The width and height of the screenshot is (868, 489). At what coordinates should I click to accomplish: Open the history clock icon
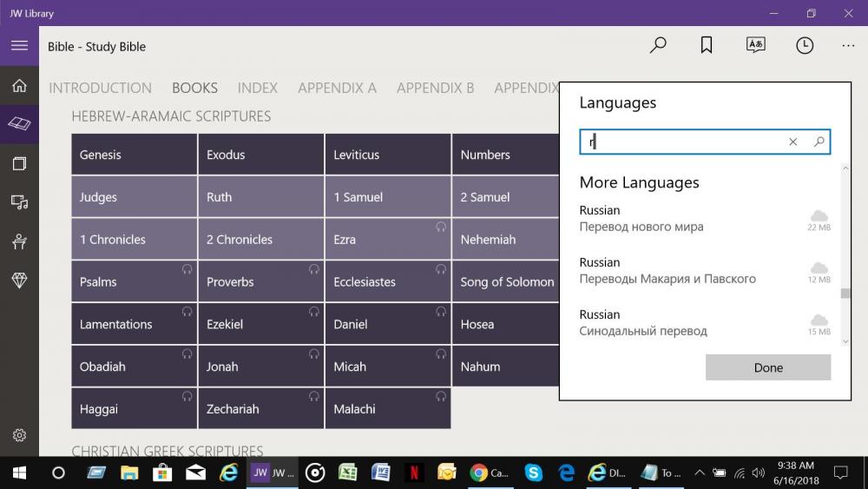click(x=805, y=45)
